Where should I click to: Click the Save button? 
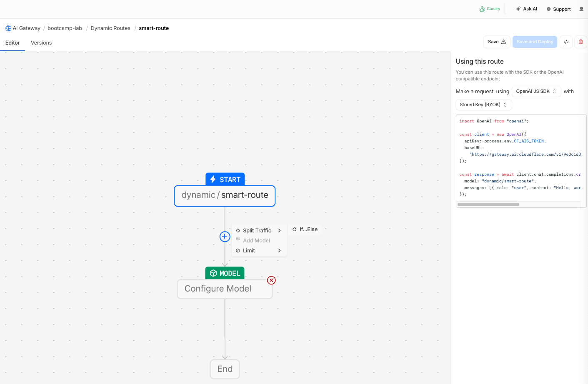tap(497, 42)
